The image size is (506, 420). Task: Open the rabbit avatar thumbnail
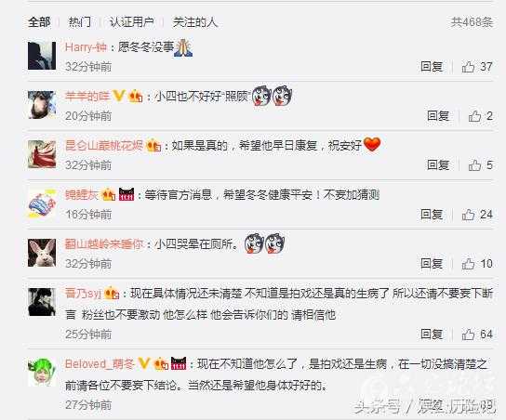point(42,253)
